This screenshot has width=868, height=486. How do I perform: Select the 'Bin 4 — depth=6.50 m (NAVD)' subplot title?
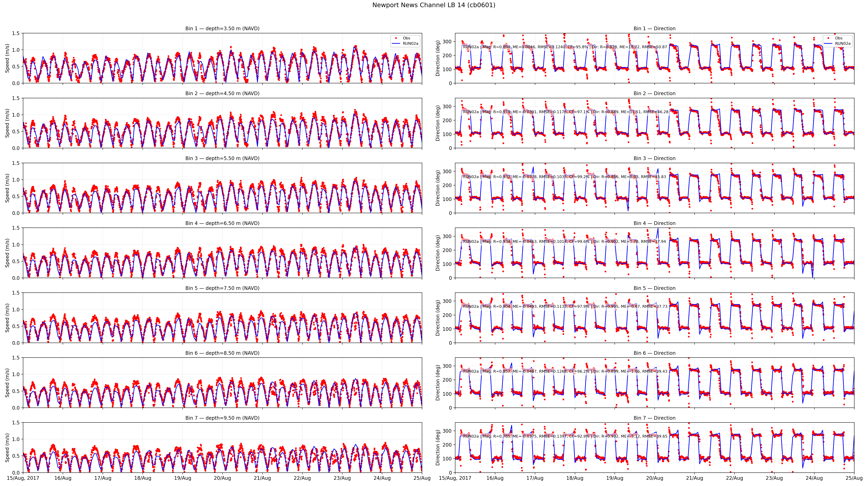(222, 223)
